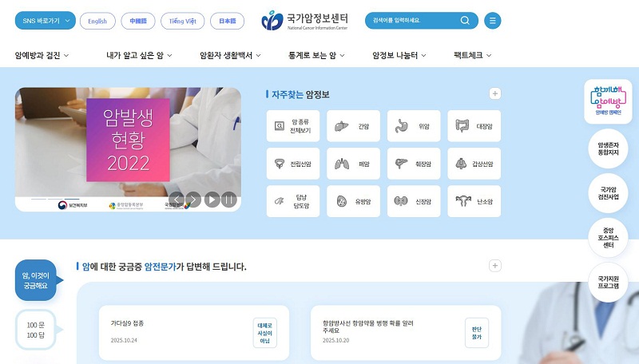Select the kidney cancer (신장암) icon
This screenshot has width=639, height=364.
coord(401,201)
